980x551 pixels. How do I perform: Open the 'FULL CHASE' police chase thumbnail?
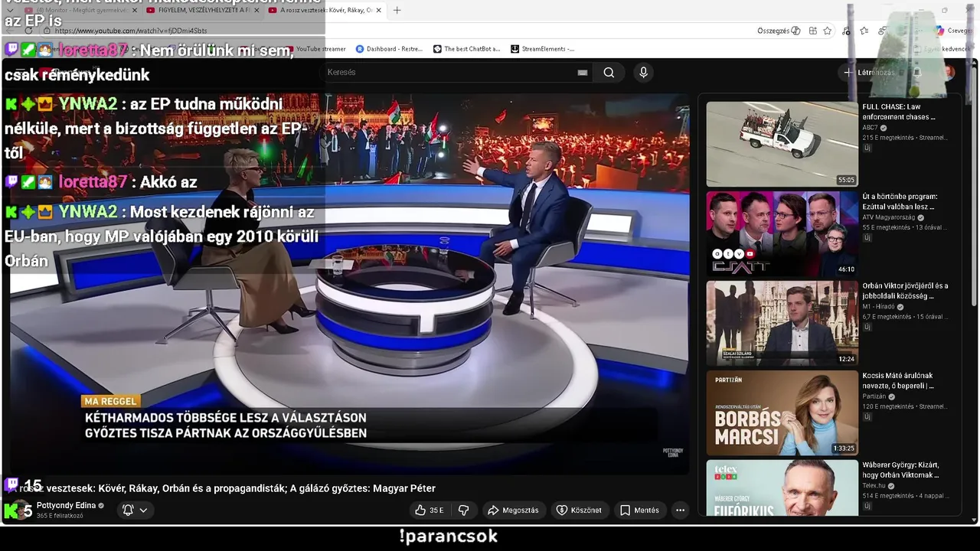click(782, 144)
